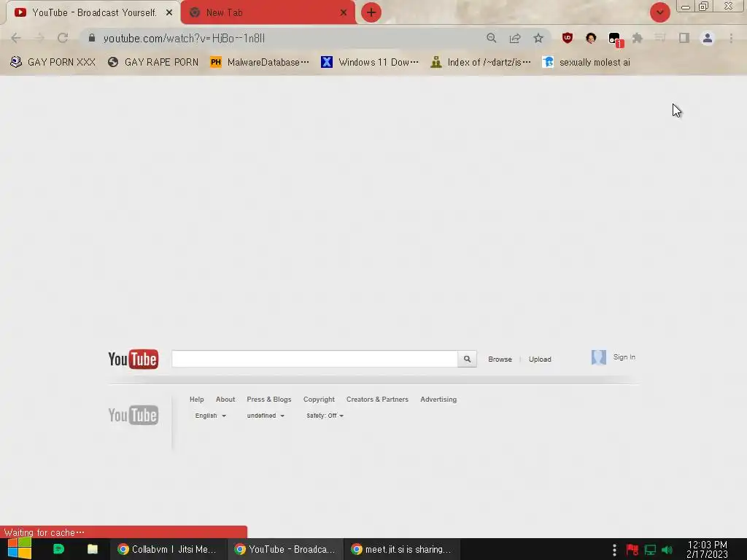The width and height of the screenshot is (747, 560).
Task: Open the About footer link
Action: tap(225, 399)
